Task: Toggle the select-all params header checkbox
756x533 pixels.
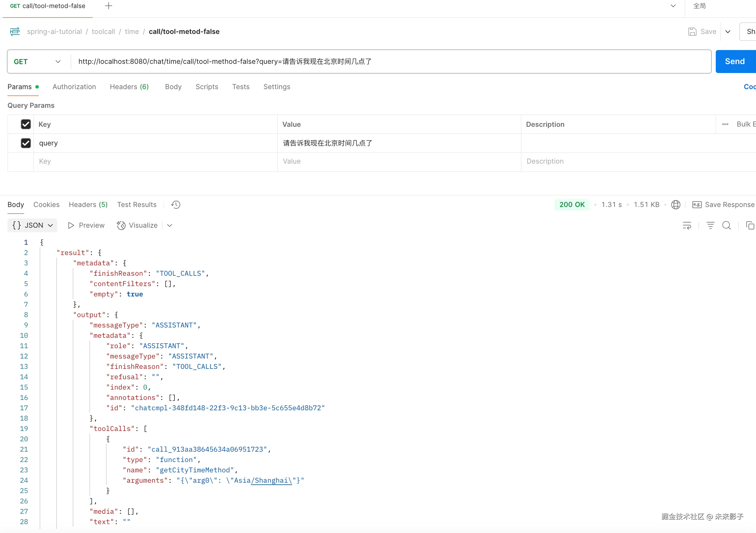Action: click(x=26, y=124)
